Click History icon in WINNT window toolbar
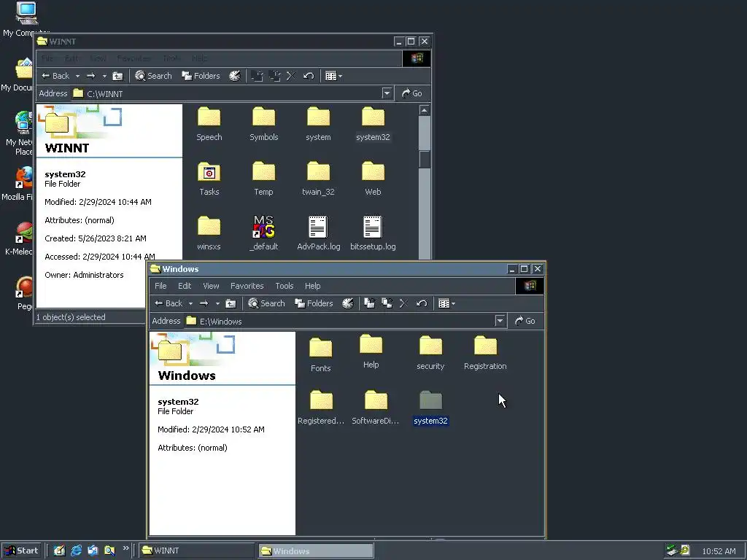This screenshot has height=560, width=747. [x=235, y=76]
